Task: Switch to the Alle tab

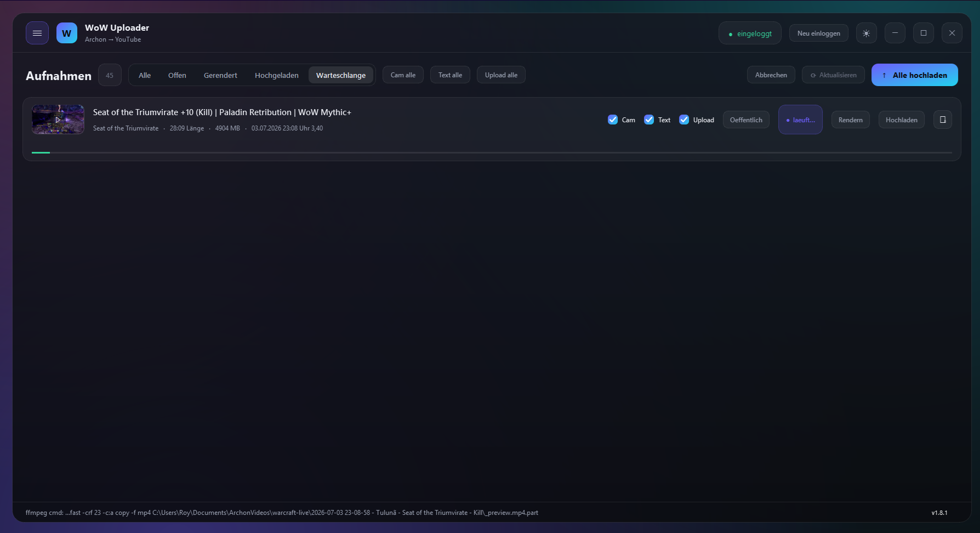Action: pyautogui.click(x=145, y=75)
